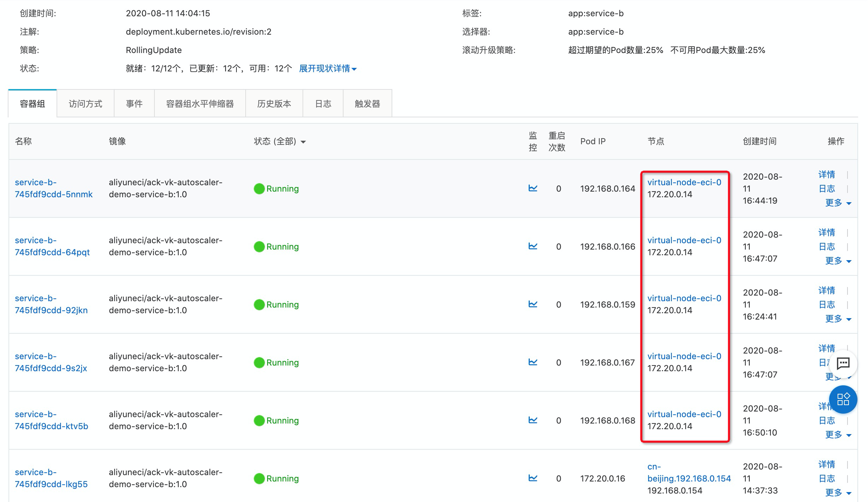Open monitoring chart for pod 92jkn

tap(533, 304)
